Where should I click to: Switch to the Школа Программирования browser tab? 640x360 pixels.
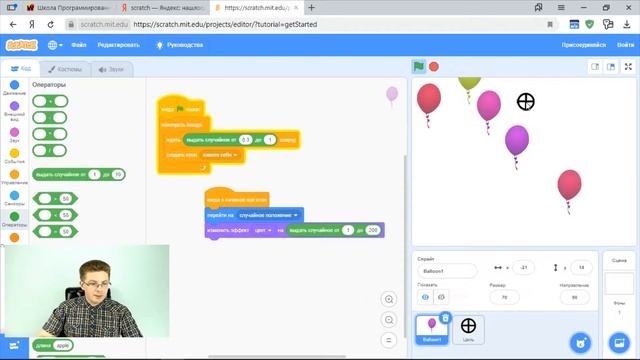[x=68, y=8]
